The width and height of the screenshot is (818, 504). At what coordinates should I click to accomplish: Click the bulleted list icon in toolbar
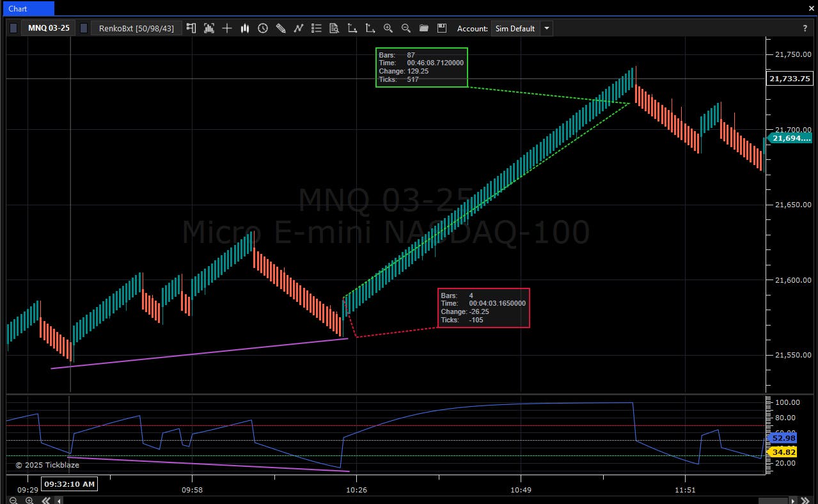(x=316, y=28)
